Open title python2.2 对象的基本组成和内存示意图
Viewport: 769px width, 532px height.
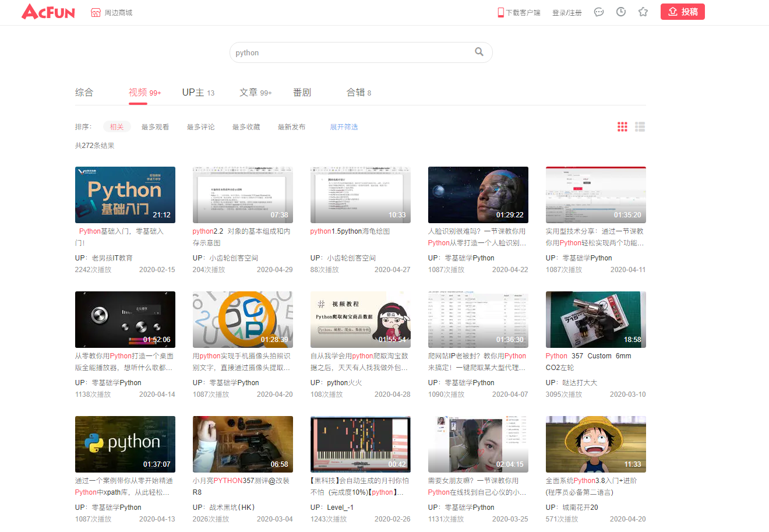tap(241, 237)
